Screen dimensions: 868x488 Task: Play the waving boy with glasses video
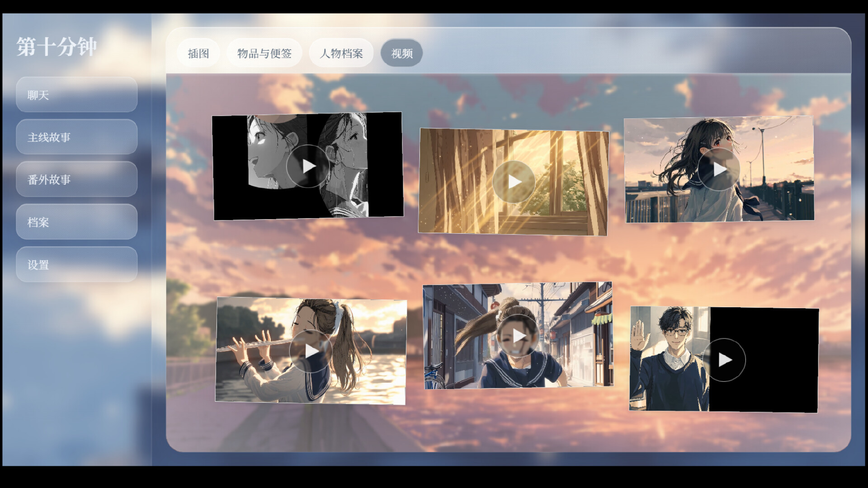tap(724, 360)
